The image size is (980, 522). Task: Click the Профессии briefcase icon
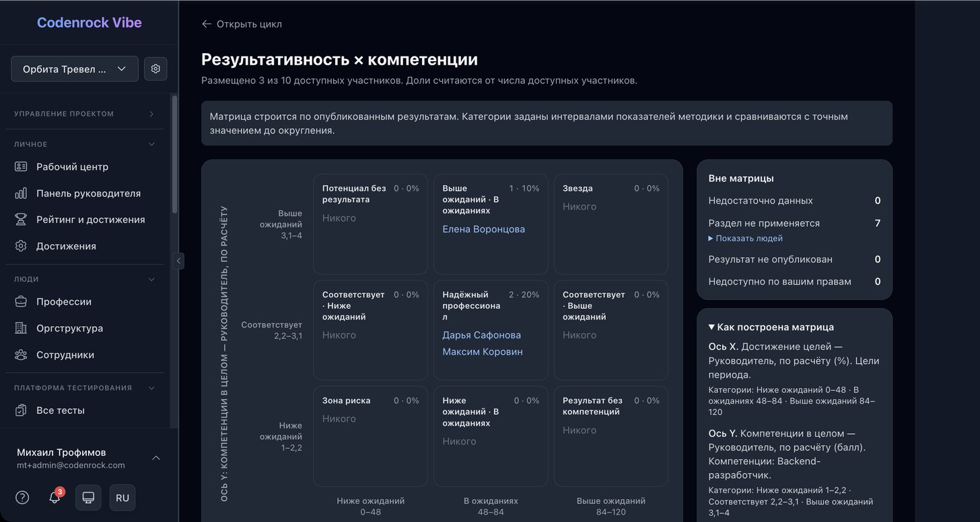(21, 302)
